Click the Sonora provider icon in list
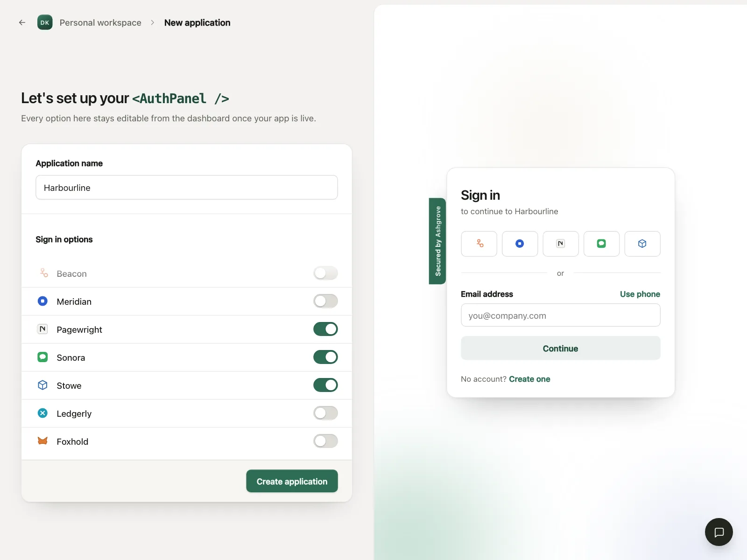 [x=42, y=357]
